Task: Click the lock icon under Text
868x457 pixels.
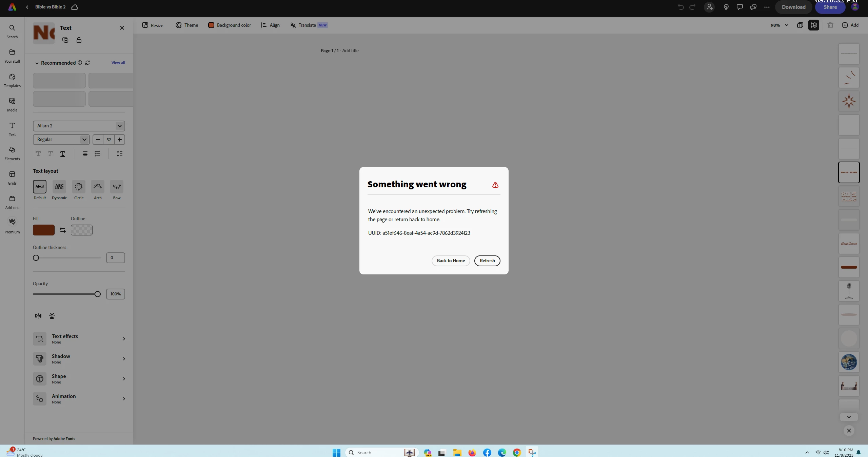Action: tap(79, 40)
